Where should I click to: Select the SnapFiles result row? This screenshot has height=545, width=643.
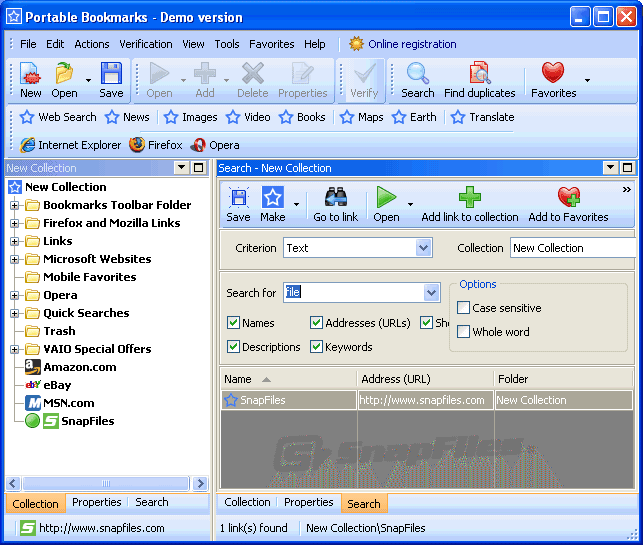[x=427, y=400]
